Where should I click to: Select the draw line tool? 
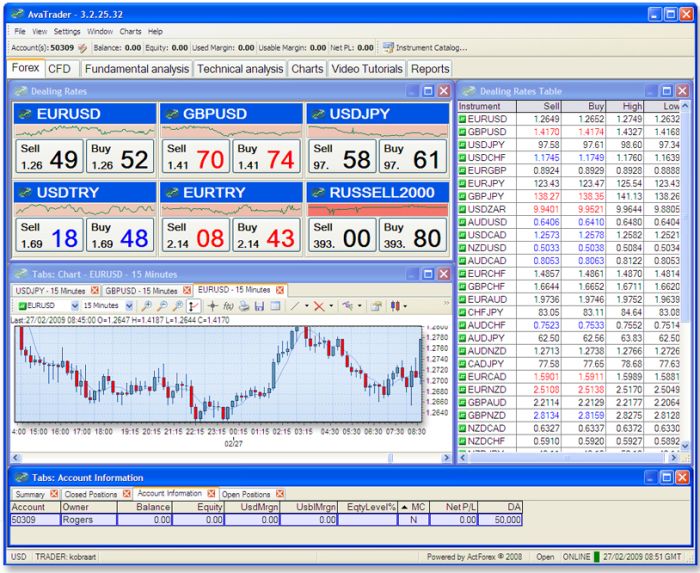294,306
